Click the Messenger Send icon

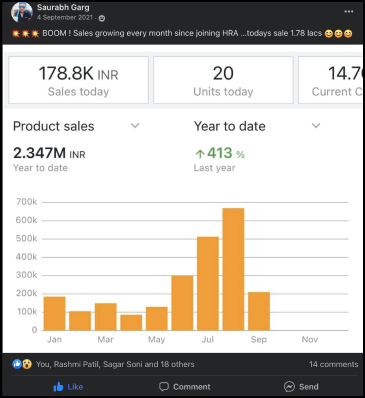(289, 387)
